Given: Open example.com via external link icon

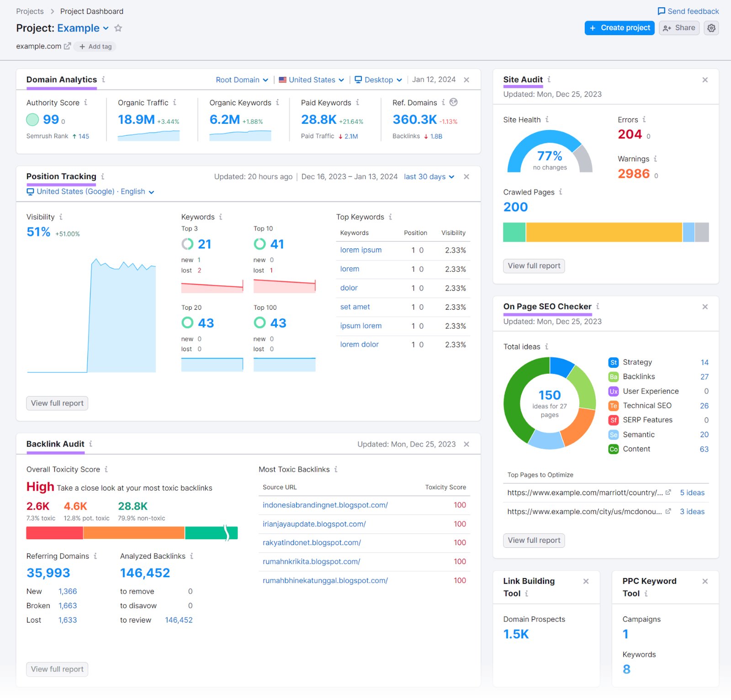Looking at the screenshot, I should (68, 46).
